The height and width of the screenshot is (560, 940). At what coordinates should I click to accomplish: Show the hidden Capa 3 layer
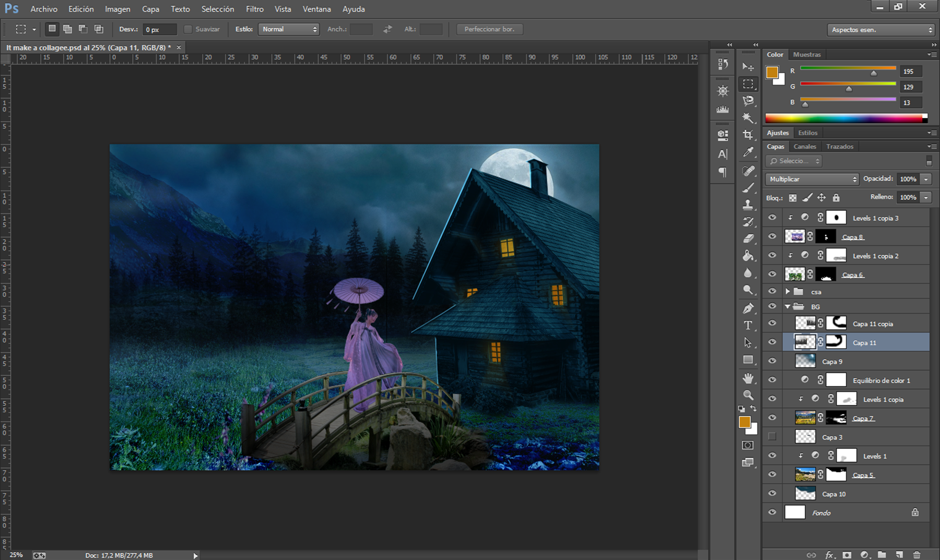coord(772,436)
